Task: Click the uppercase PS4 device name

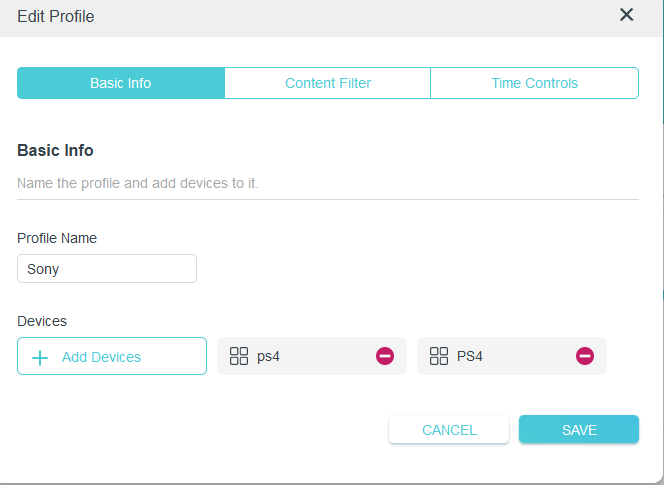Action: (470, 356)
